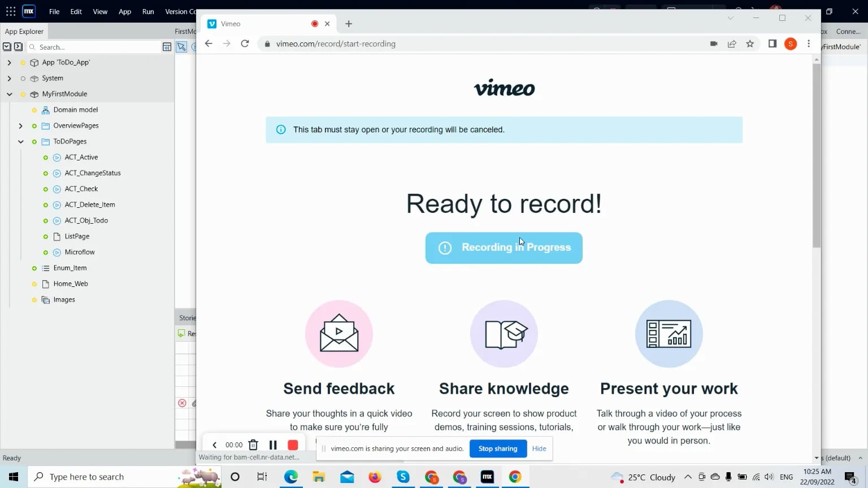
Task: Open the Home_Web page
Action: (x=71, y=284)
